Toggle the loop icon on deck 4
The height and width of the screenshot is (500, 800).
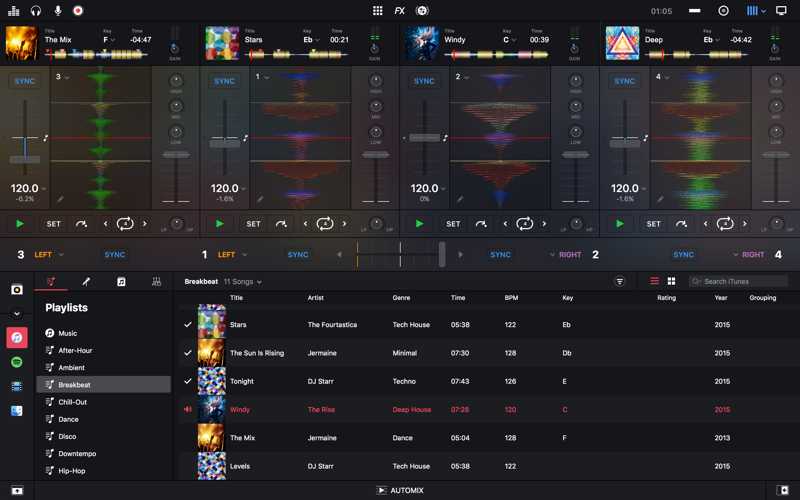(x=725, y=223)
